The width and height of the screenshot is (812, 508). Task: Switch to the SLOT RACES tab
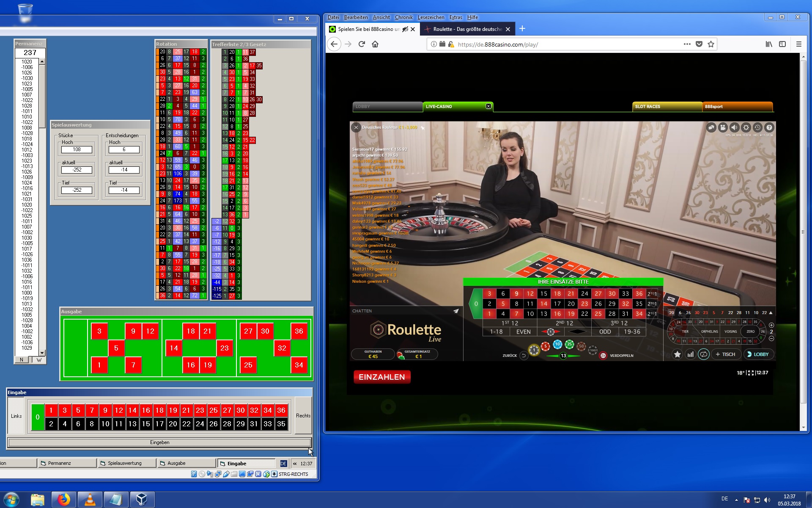[667, 107]
